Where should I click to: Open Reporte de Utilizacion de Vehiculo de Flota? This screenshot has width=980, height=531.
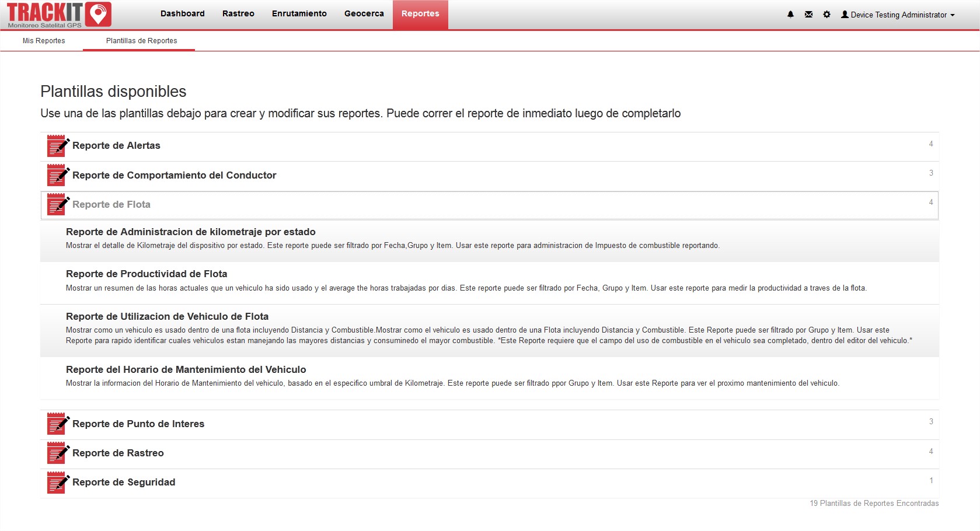pyautogui.click(x=167, y=317)
